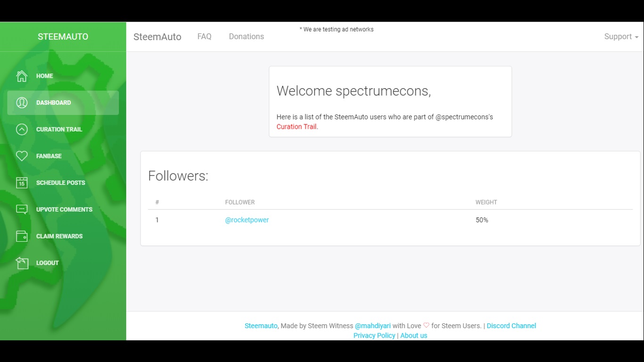Open Claim Rewards wallet icon
Screen dimensions: 644x362
(22, 236)
